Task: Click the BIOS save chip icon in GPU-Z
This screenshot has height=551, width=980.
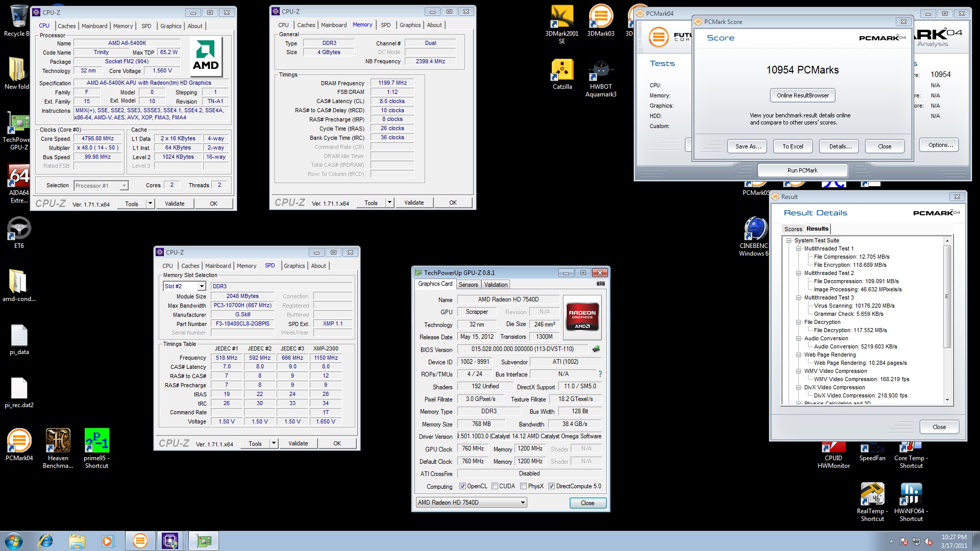Action: (x=596, y=349)
